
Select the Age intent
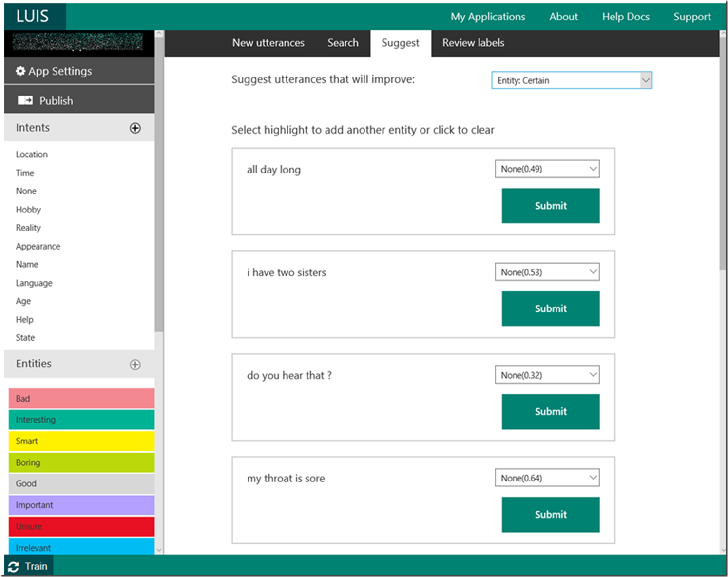tap(23, 301)
